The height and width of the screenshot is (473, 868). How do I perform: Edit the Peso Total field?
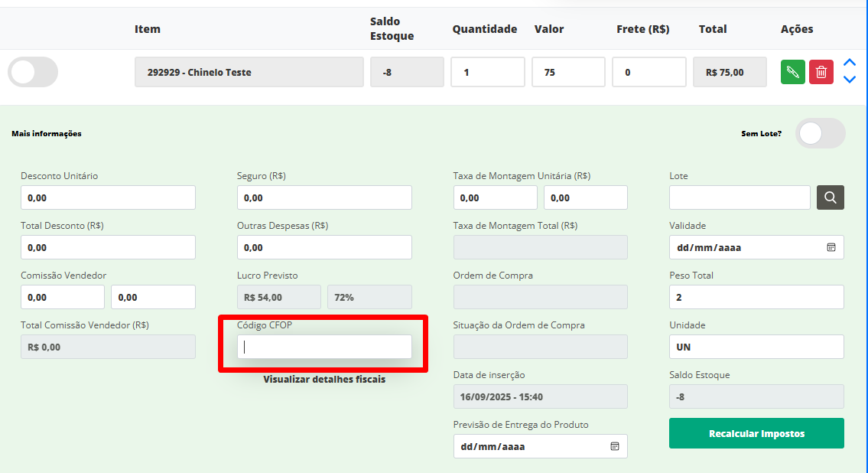click(756, 297)
